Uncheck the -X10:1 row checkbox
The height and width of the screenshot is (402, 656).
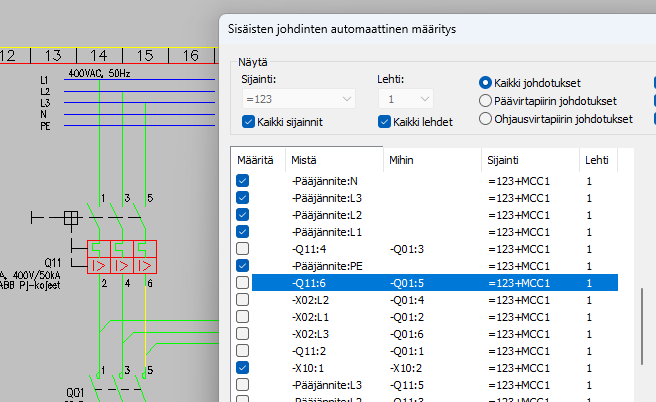coord(242,368)
